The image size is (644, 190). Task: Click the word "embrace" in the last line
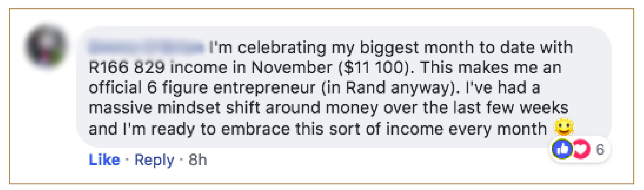(255, 129)
